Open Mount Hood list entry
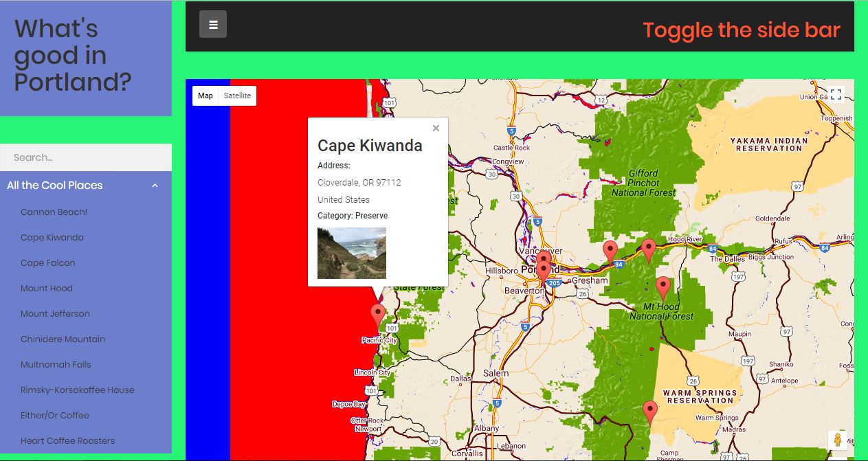This screenshot has width=868, height=461. point(47,289)
